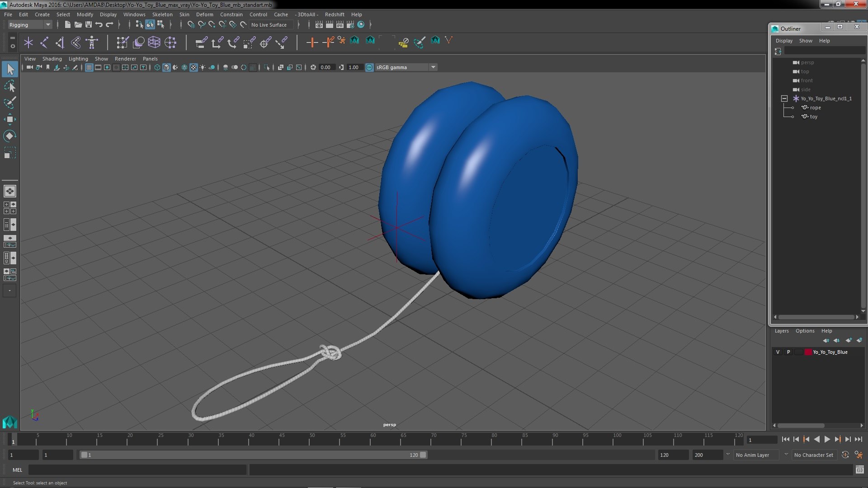Collapse the Yo_Yo_Toy_Blue_ncl1_1 outliner node

tap(784, 99)
